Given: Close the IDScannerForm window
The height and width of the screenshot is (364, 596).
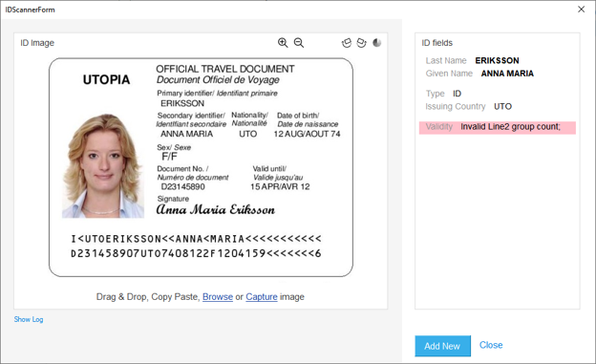Looking at the screenshot, I should 581,10.
